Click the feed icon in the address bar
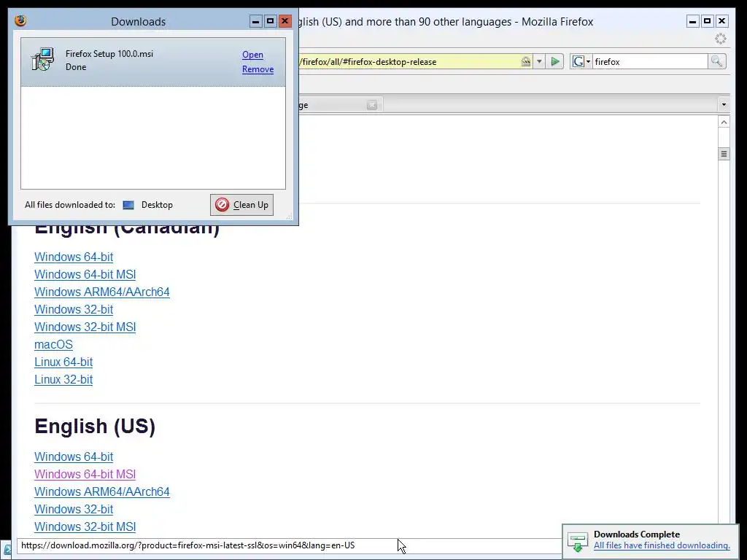This screenshot has width=747, height=560. click(526, 61)
